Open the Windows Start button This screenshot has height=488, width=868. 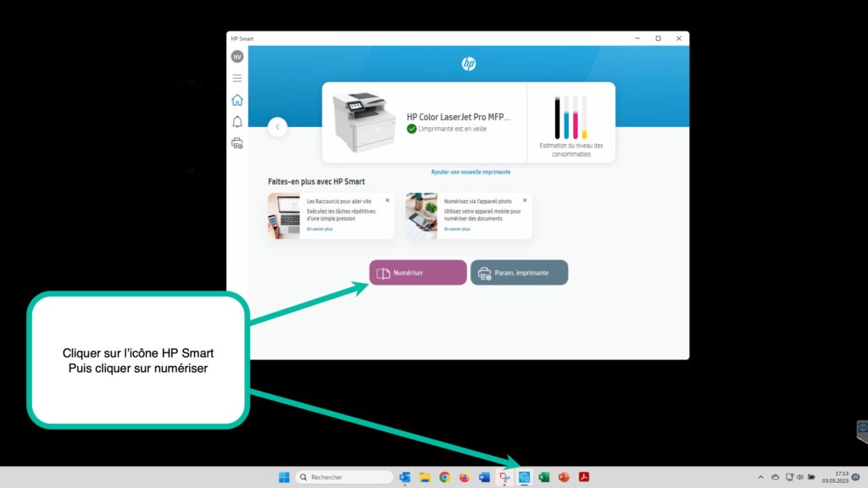(x=284, y=477)
